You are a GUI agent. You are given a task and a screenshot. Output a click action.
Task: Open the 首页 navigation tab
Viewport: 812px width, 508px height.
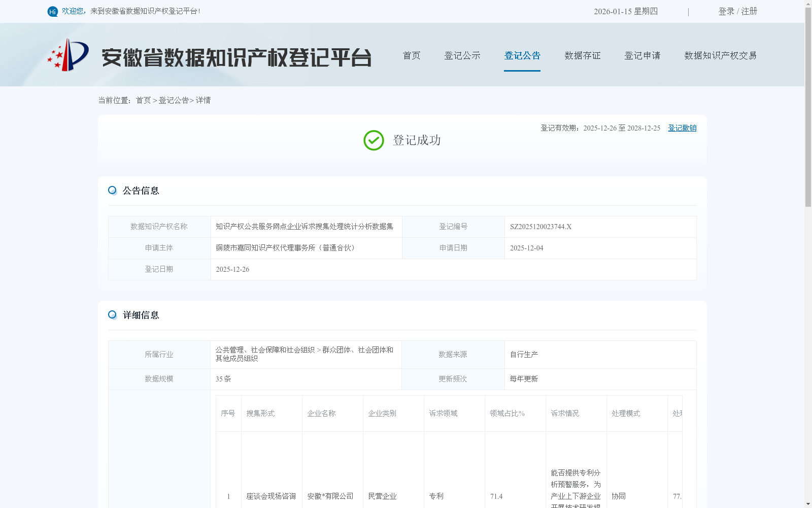tap(412, 55)
